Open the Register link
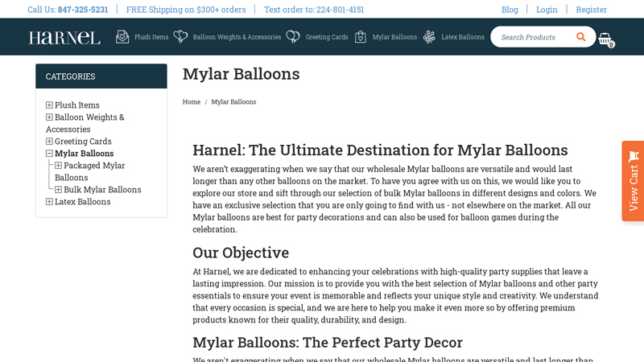The height and width of the screenshot is (362, 644). click(591, 10)
